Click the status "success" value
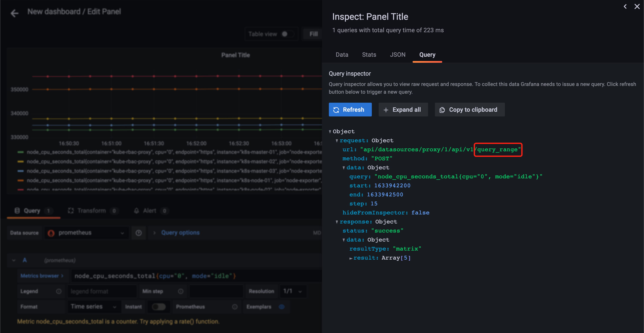Viewport: 644px width, 333px height. 387,231
